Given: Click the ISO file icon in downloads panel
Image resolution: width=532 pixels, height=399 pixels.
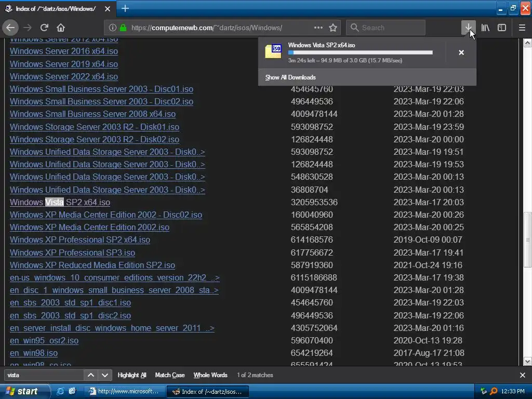Looking at the screenshot, I should pyautogui.click(x=273, y=51).
